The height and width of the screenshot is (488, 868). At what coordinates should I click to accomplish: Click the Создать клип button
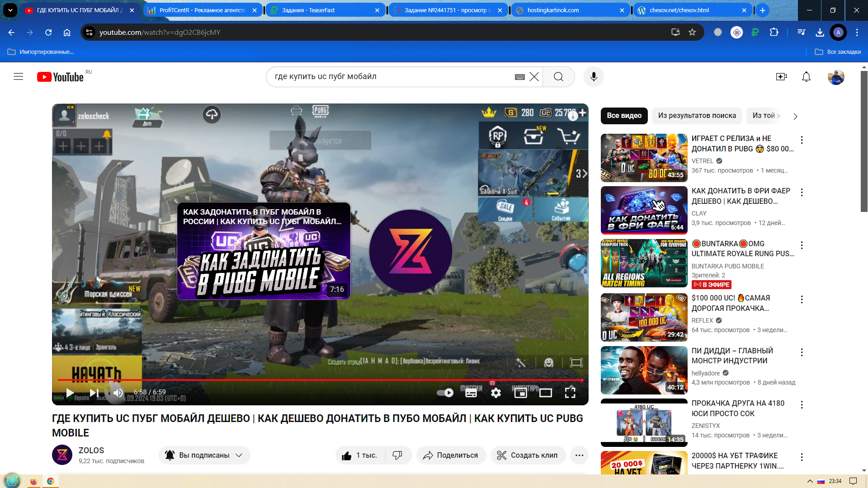528,455
